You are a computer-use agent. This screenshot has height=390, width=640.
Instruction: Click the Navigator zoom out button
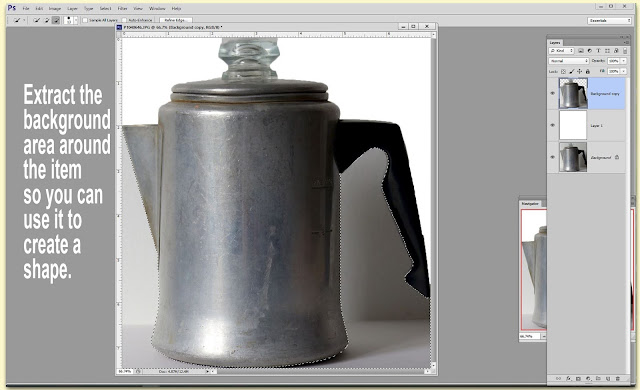coord(543,336)
